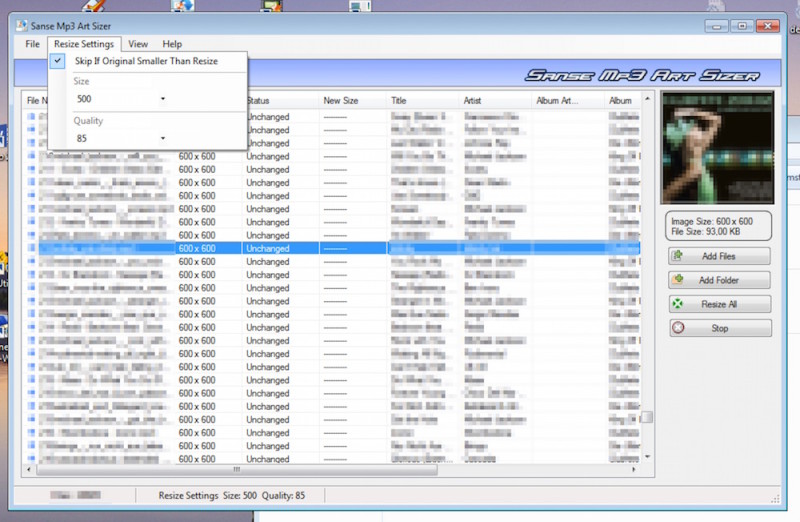This screenshot has height=522, width=800.
Task: Click the vertical scrollbar down arrow
Action: pos(647,457)
